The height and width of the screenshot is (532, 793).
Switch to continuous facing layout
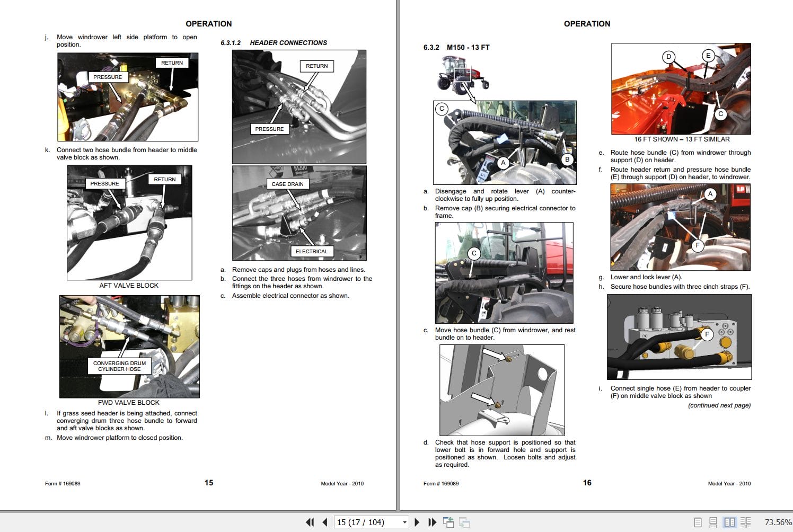coord(745,522)
